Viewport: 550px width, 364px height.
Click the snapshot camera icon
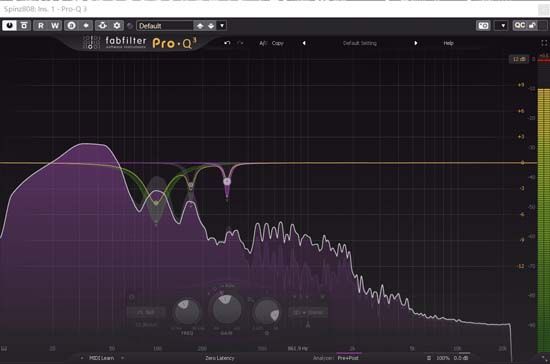tap(483, 26)
